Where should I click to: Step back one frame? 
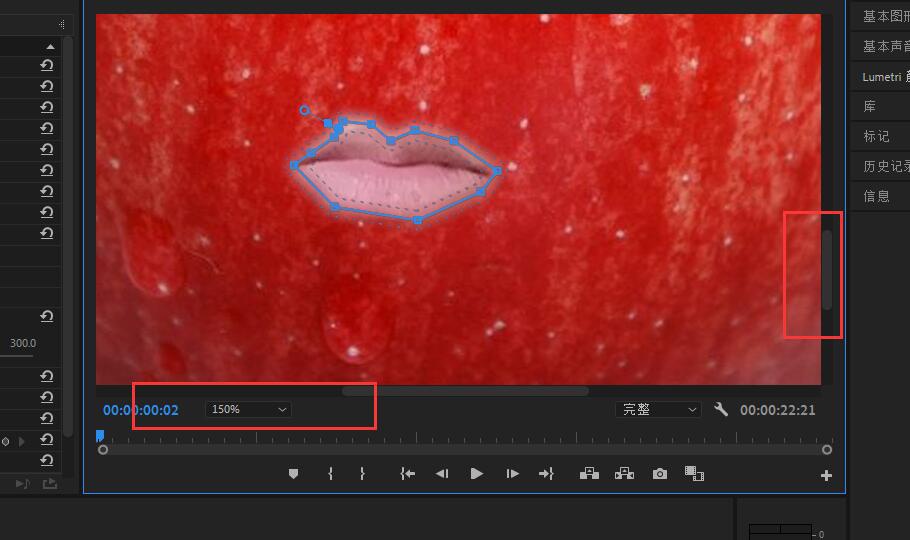point(442,474)
